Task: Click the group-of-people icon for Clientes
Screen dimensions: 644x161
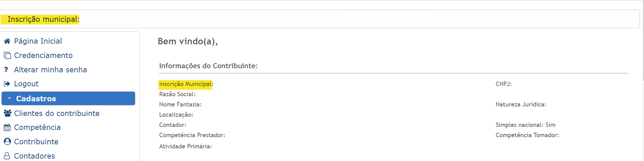Action: tap(7, 113)
